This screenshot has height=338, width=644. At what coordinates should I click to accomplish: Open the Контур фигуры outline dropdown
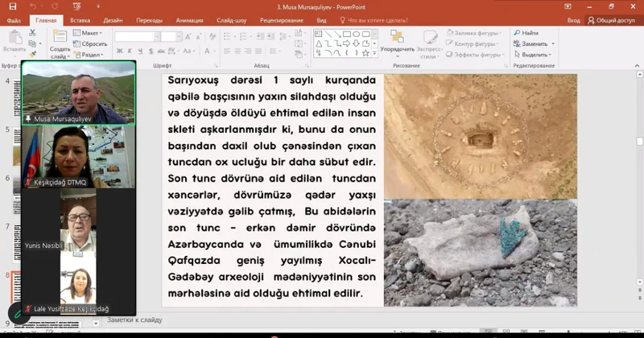(x=473, y=43)
